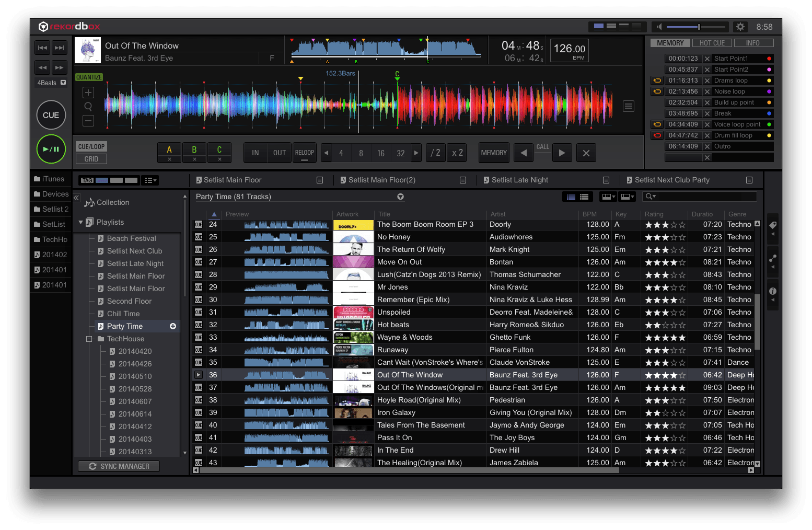812x530 pixels.
Task: Set loop OUT point
Action: pyautogui.click(x=280, y=153)
